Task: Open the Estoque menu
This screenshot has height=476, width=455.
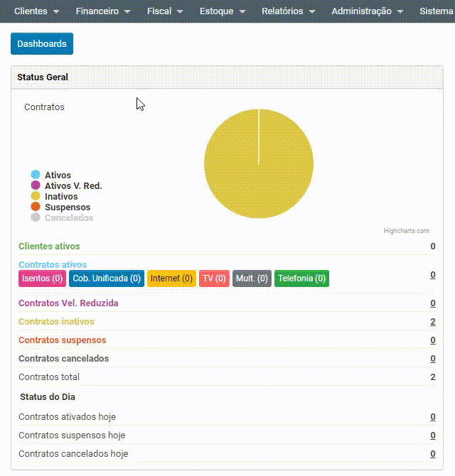Action: click(223, 11)
